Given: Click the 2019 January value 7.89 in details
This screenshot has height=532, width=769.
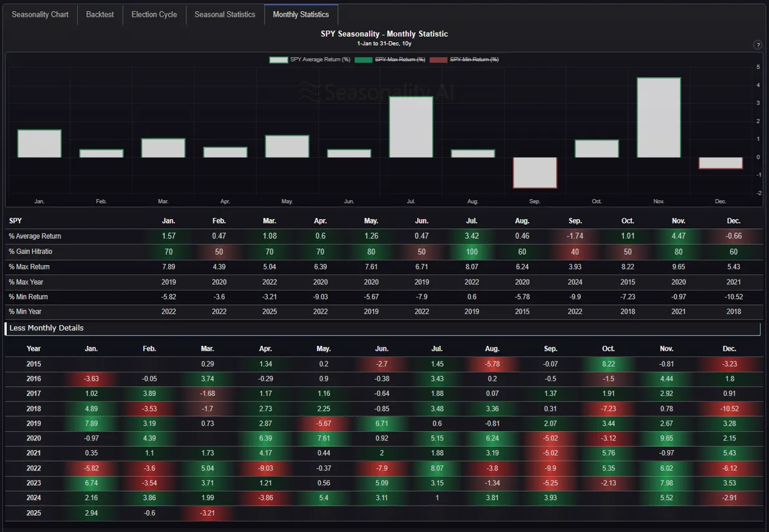Looking at the screenshot, I should coord(91,424).
